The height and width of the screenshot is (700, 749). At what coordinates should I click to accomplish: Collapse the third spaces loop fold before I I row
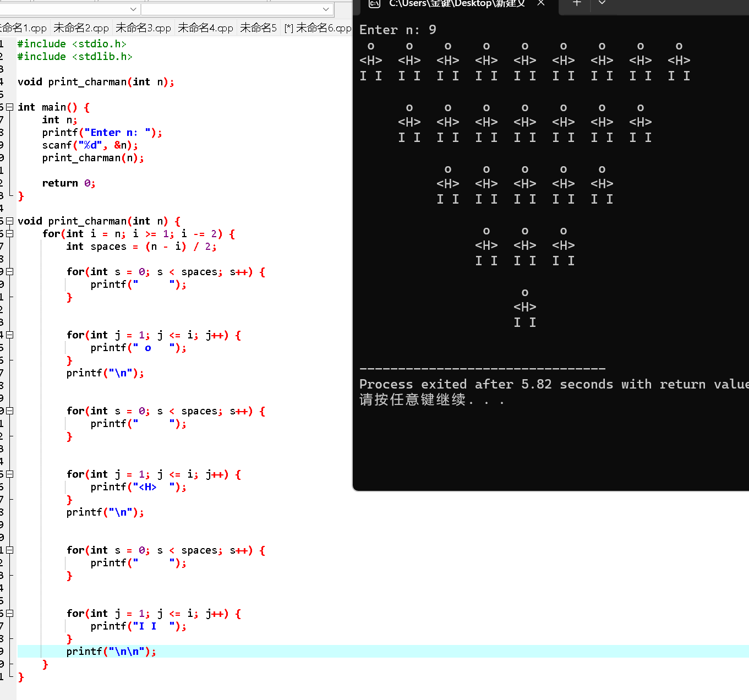coord(9,550)
